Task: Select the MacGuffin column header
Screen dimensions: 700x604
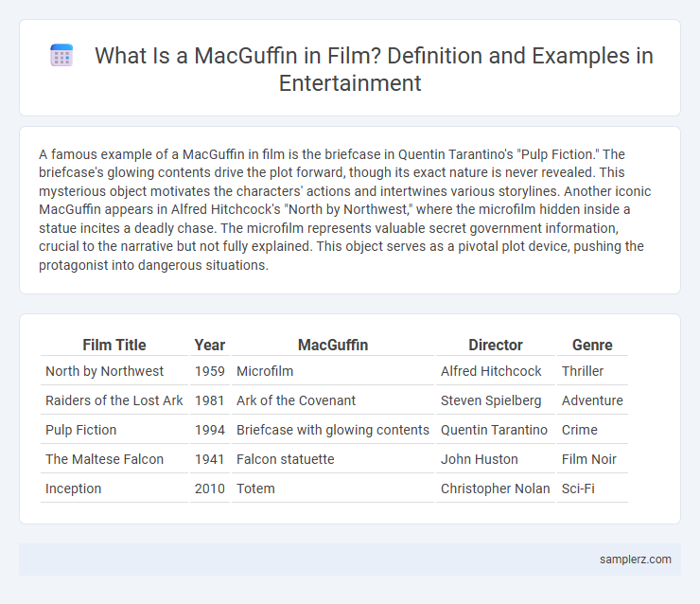Action: click(333, 345)
